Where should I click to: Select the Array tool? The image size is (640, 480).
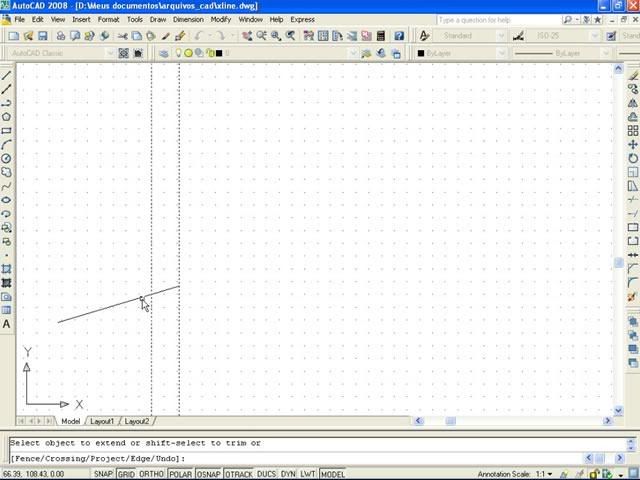click(x=633, y=131)
